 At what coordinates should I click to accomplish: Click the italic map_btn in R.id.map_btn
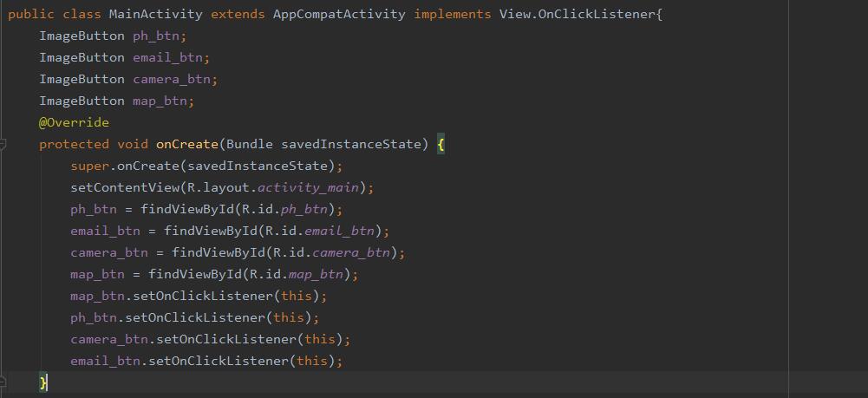click(x=317, y=274)
